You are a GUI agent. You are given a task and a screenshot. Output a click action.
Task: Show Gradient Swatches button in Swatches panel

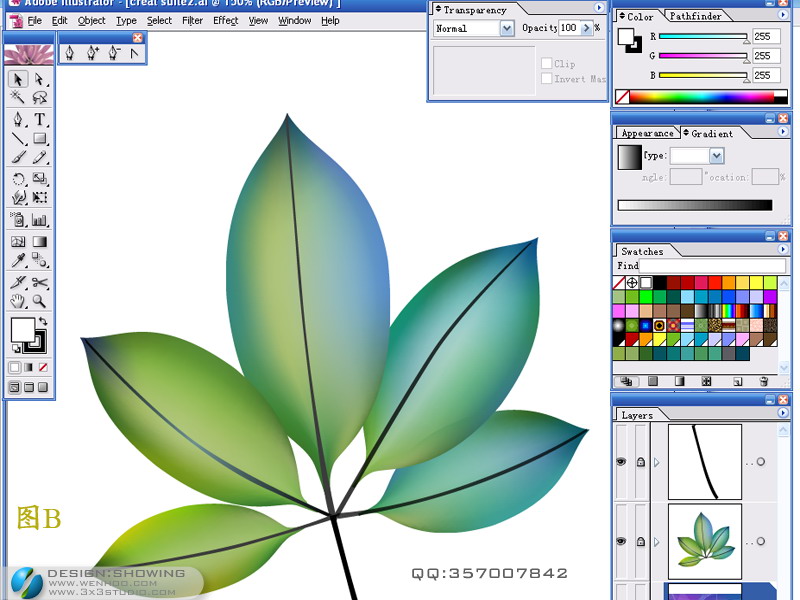pos(679,381)
